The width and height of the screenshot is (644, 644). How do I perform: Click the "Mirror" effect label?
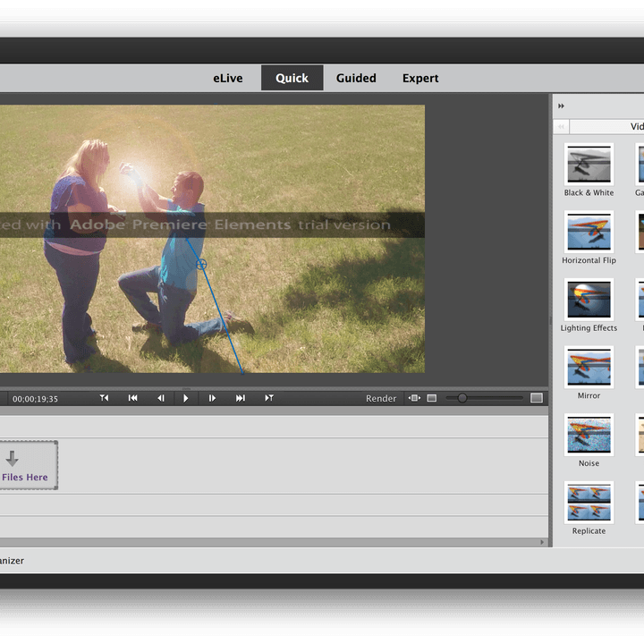(x=589, y=395)
